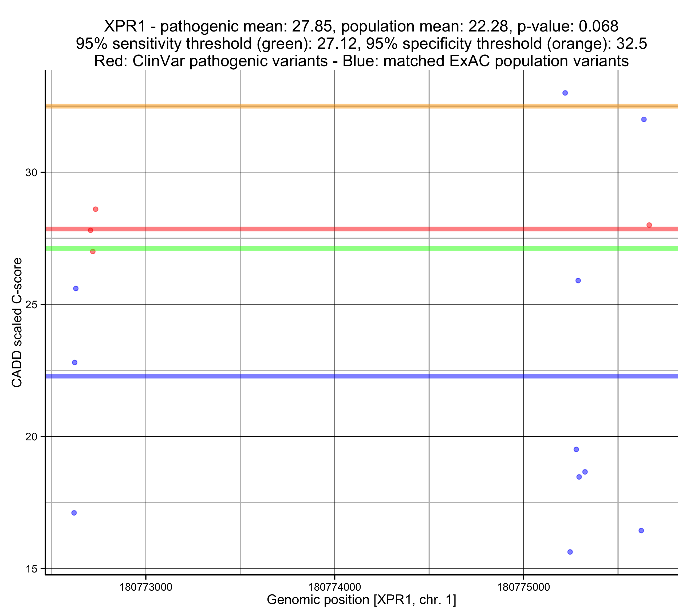Click the topmost red point on left side

click(96, 209)
